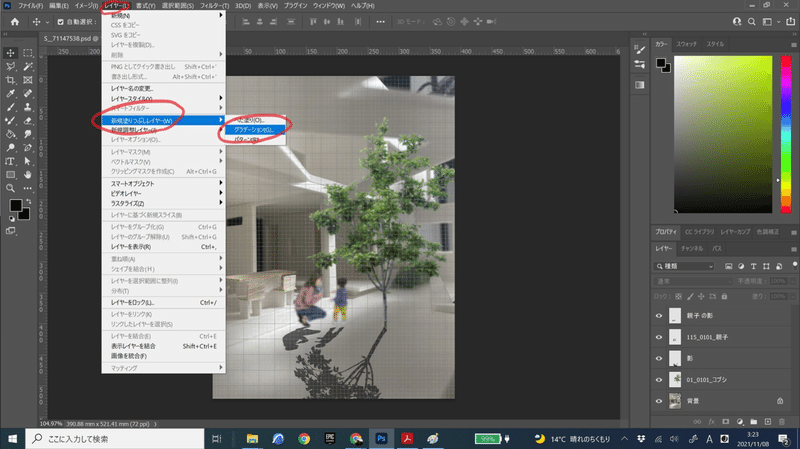Select the Magic Wand tool
Screen dimensions: 800x449
[x=28, y=67]
